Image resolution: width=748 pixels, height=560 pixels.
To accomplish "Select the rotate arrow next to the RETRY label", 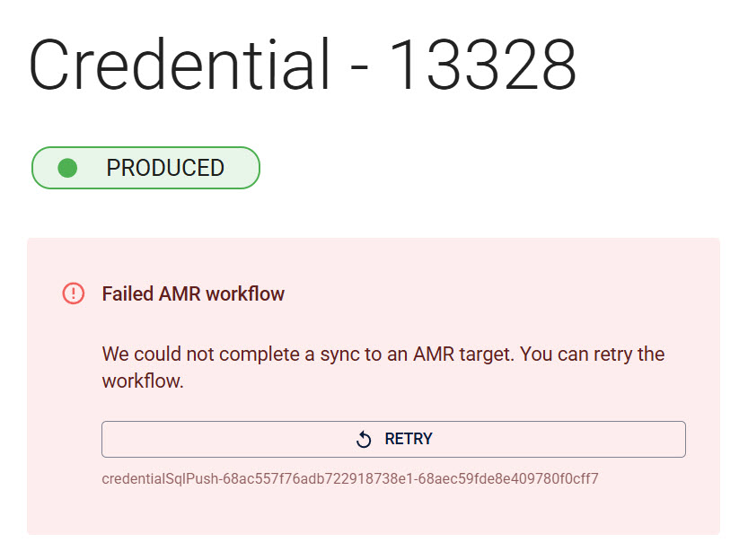I will [x=365, y=439].
